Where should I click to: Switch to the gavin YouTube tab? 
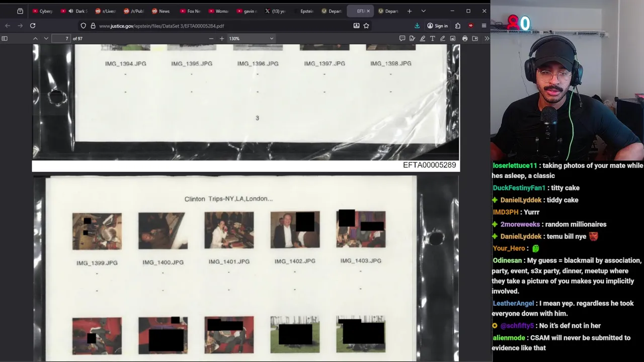pyautogui.click(x=247, y=11)
